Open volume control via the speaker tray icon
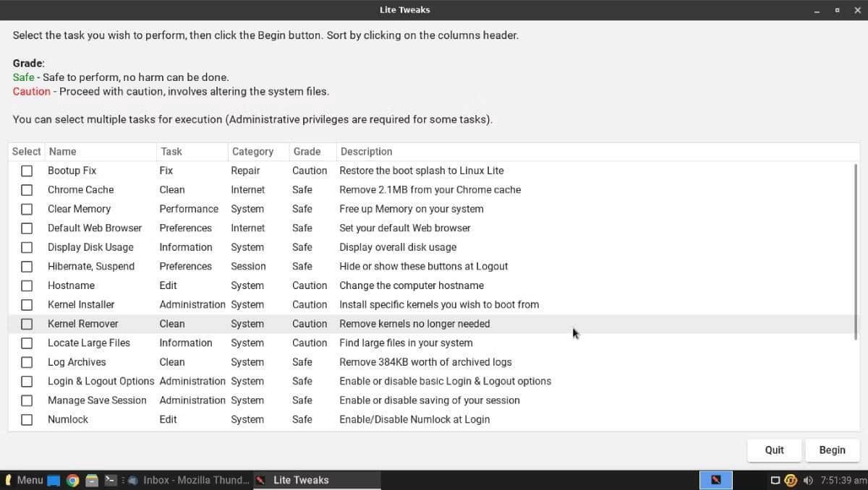 tap(808, 479)
